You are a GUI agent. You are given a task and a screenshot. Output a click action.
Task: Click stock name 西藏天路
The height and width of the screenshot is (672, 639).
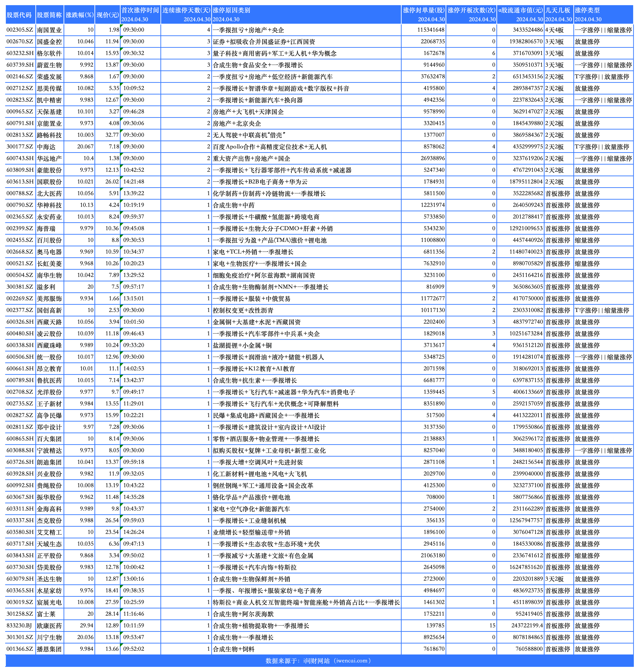pyautogui.click(x=49, y=322)
